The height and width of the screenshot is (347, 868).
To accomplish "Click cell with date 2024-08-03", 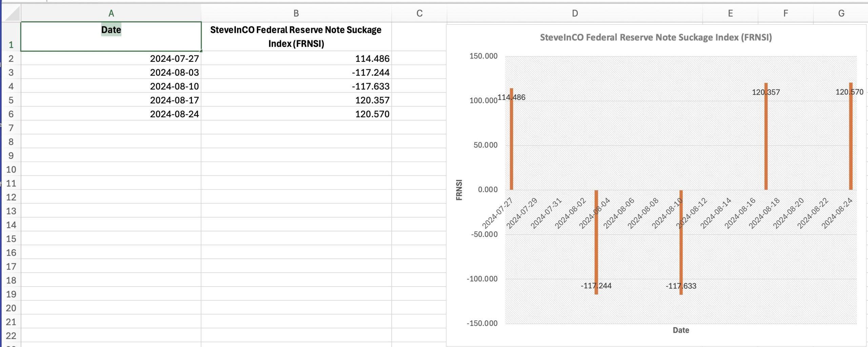I will click(111, 72).
